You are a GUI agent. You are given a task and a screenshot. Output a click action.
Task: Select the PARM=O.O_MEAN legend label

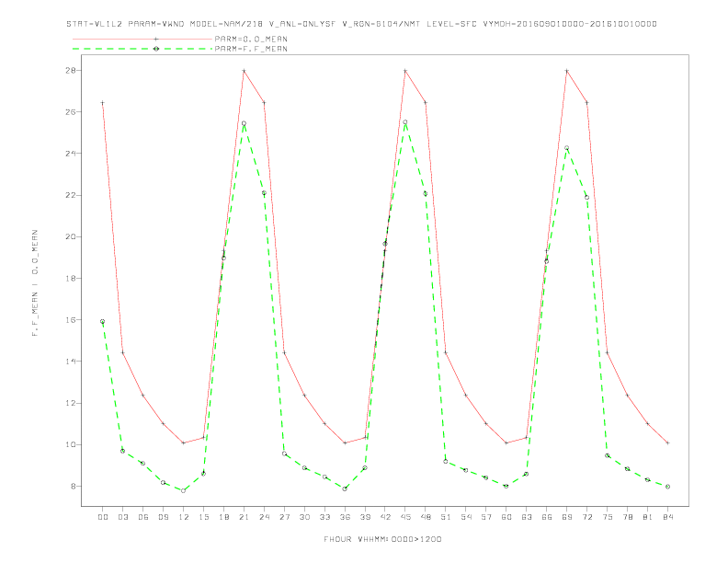[251, 39]
